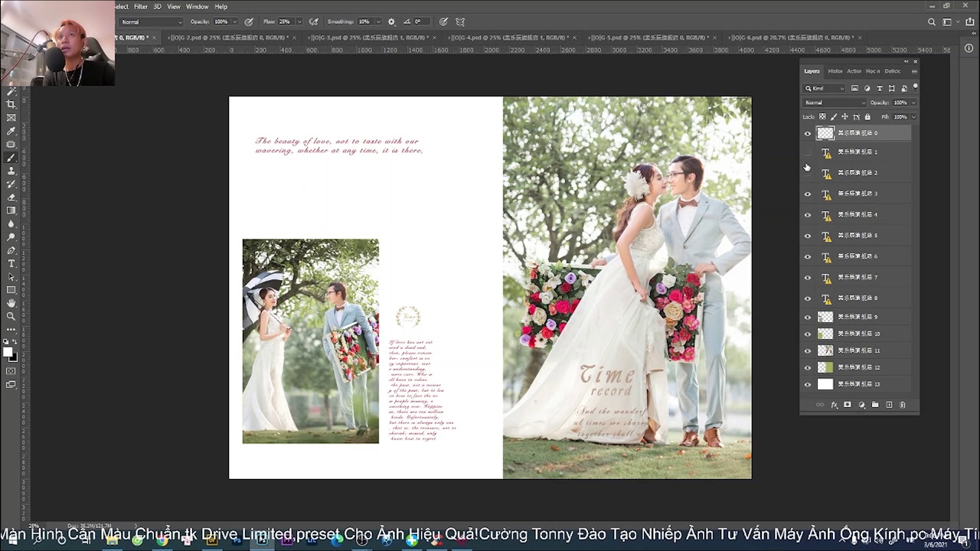Select the Frame tool
The height and width of the screenshot is (551, 980).
tap(11, 118)
